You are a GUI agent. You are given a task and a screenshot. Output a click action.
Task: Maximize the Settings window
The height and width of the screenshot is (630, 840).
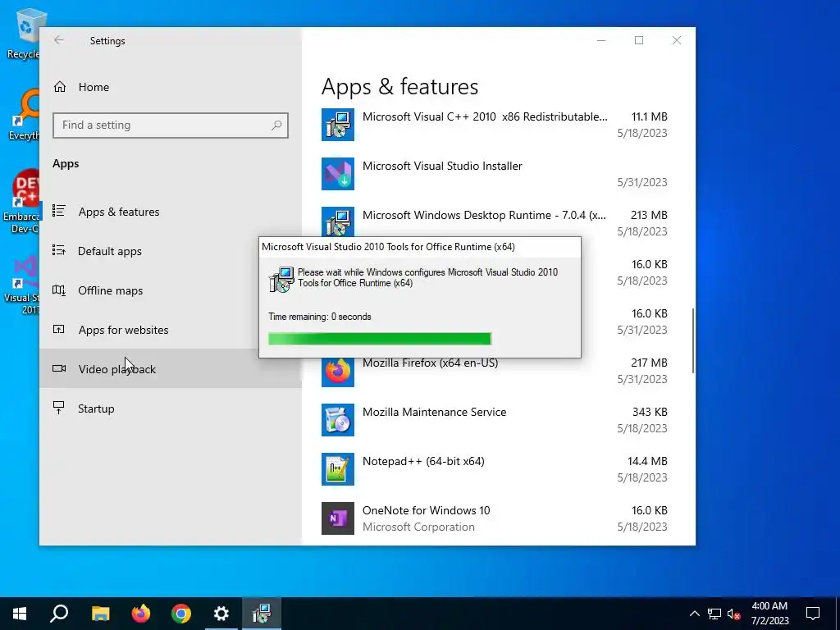639,40
